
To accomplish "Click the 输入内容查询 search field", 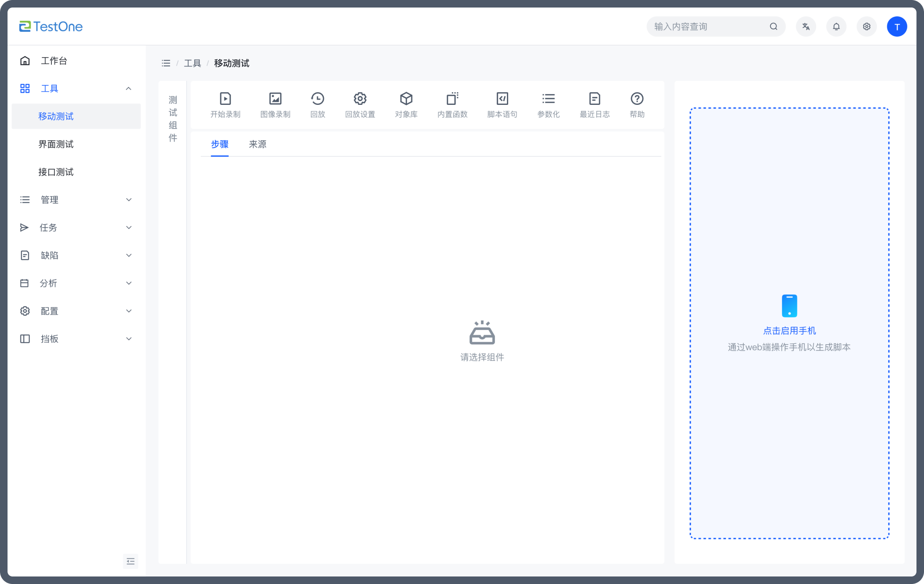I will [x=708, y=27].
